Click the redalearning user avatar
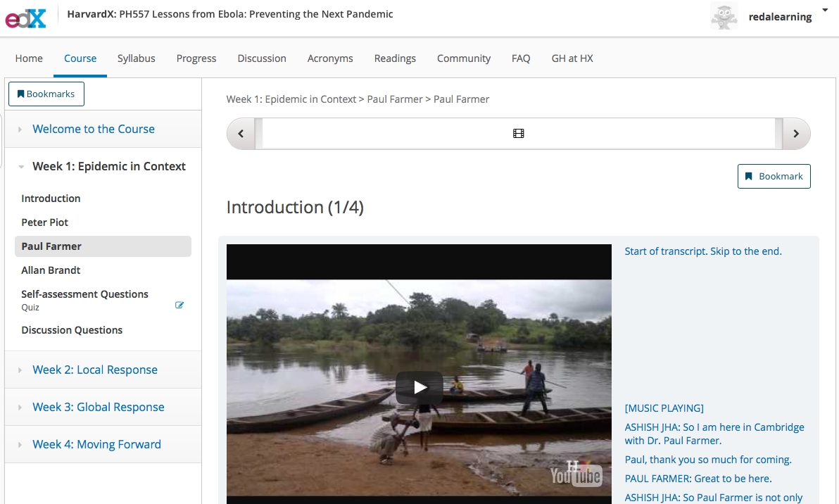Image resolution: width=839 pixels, height=504 pixels. coord(724,17)
